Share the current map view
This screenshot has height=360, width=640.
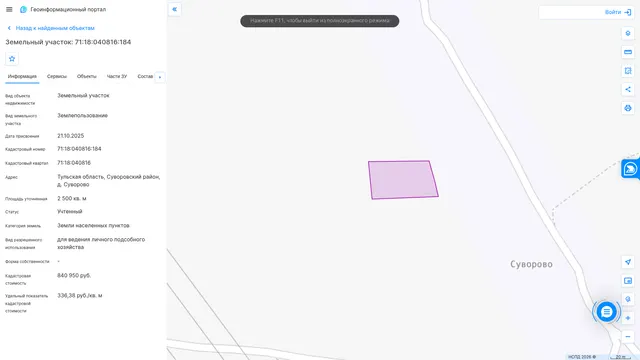[x=628, y=89]
